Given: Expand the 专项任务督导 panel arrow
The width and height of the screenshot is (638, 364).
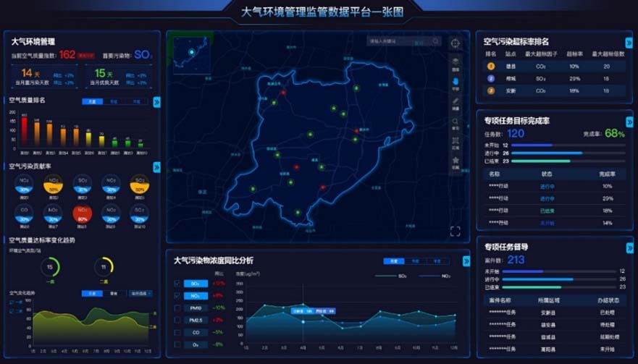Looking at the screenshot, I should [x=630, y=247].
